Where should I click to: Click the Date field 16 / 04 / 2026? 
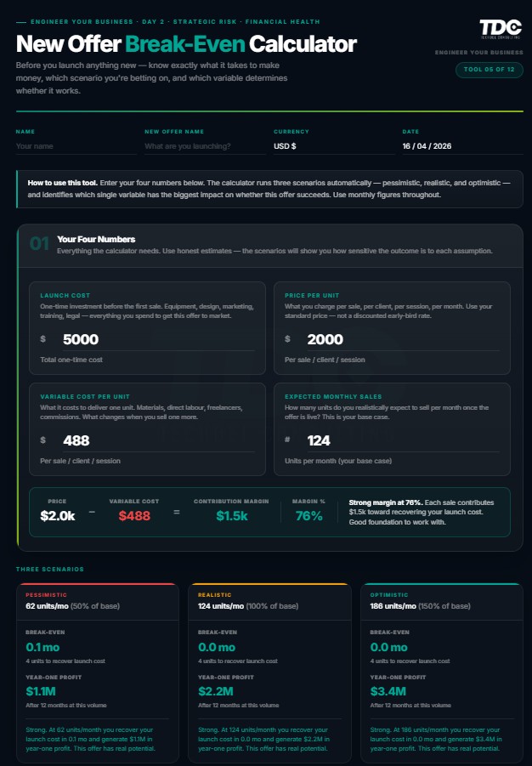462,146
